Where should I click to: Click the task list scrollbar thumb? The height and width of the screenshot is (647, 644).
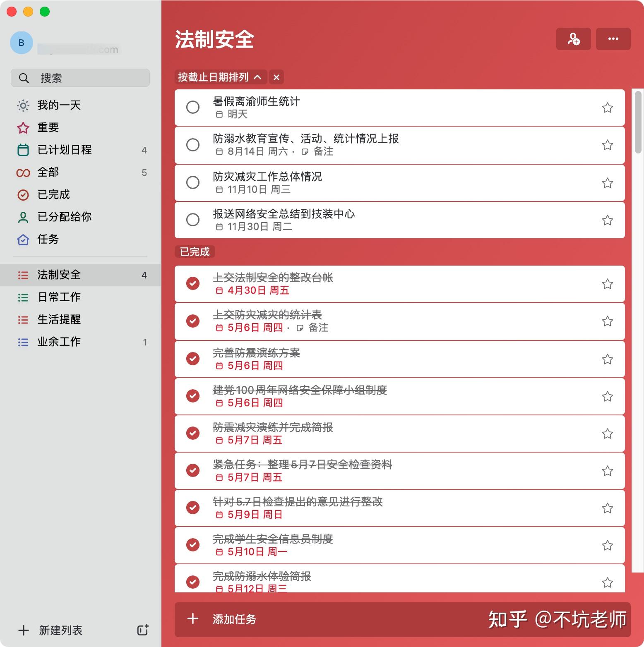[x=638, y=122]
